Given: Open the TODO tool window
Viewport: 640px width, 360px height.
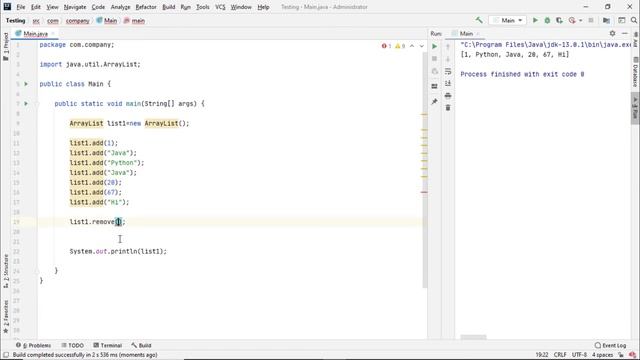Looking at the screenshot, I should tap(73, 345).
